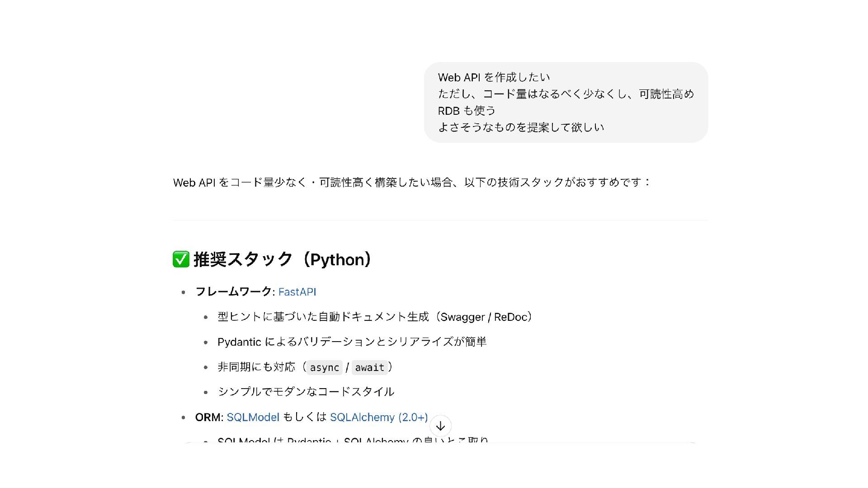Image resolution: width=868 pixels, height=488 pixels.
Task: Click the Pydantic validation bullet text
Action: tap(352, 342)
